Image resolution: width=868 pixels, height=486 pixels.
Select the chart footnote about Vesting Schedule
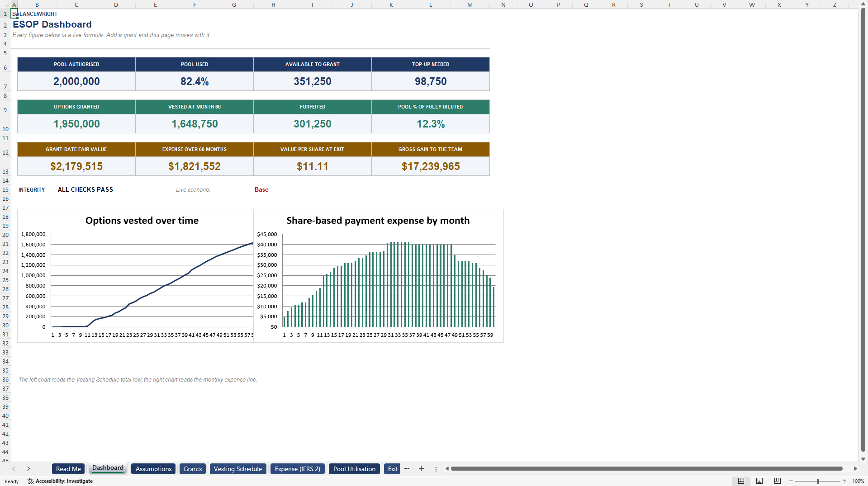[138, 380]
